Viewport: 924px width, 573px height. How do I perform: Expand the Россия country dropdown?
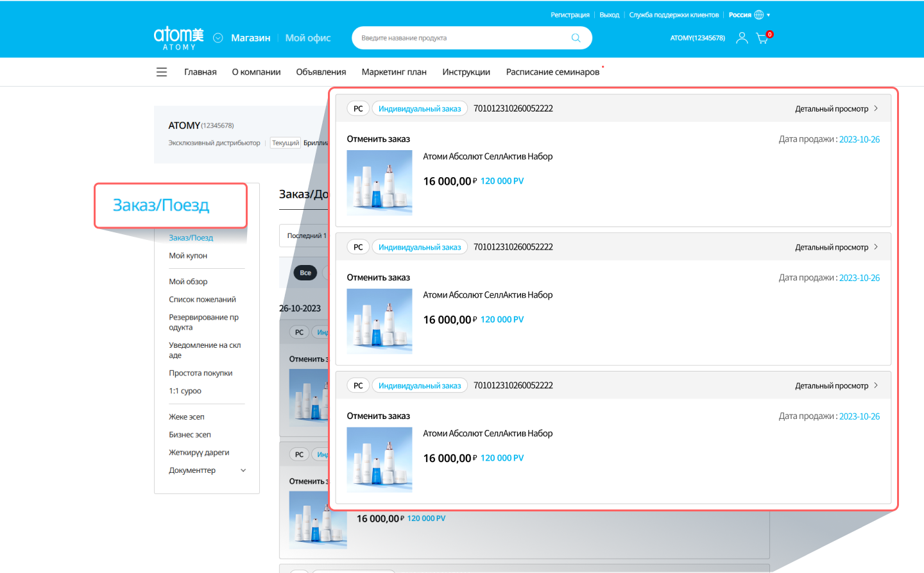coord(749,15)
